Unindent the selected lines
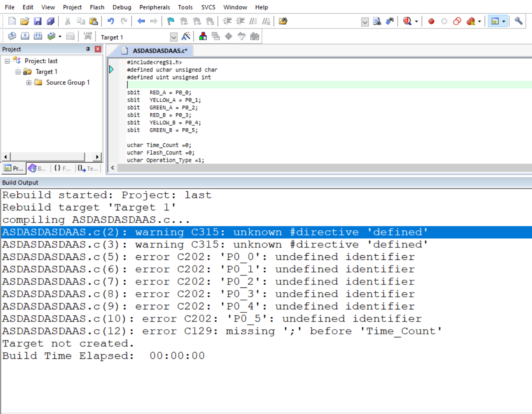Viewport: 532px width, 414px height. tap(240, 21)
